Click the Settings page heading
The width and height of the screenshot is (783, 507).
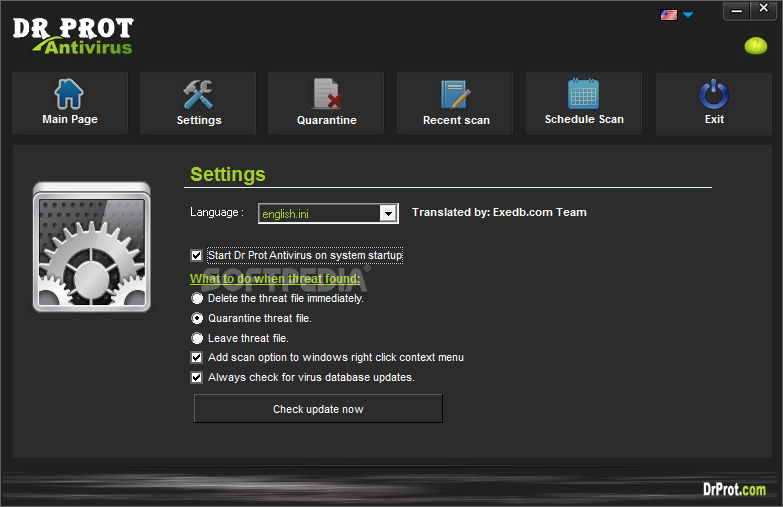(x=228, y=174)
